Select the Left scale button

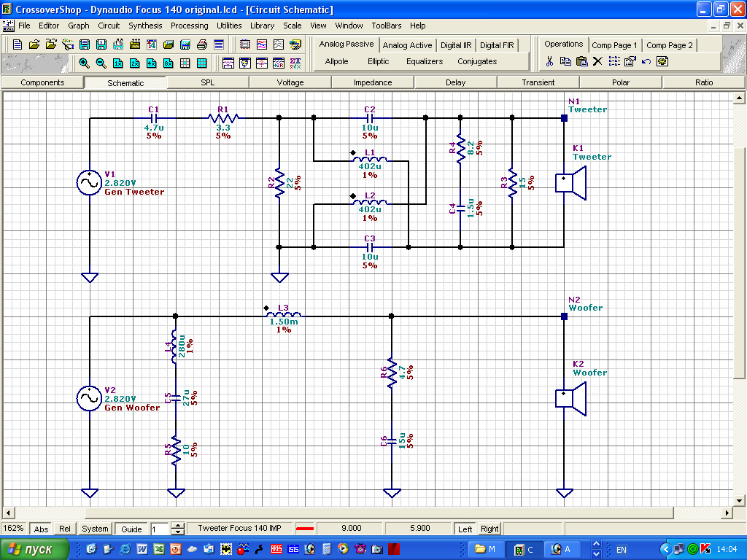465,529
